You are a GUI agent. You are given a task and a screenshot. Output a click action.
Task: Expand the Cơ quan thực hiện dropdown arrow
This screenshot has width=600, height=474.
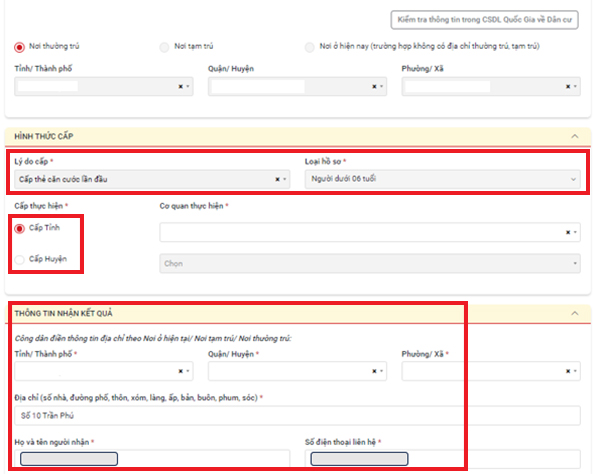(575, 233)
